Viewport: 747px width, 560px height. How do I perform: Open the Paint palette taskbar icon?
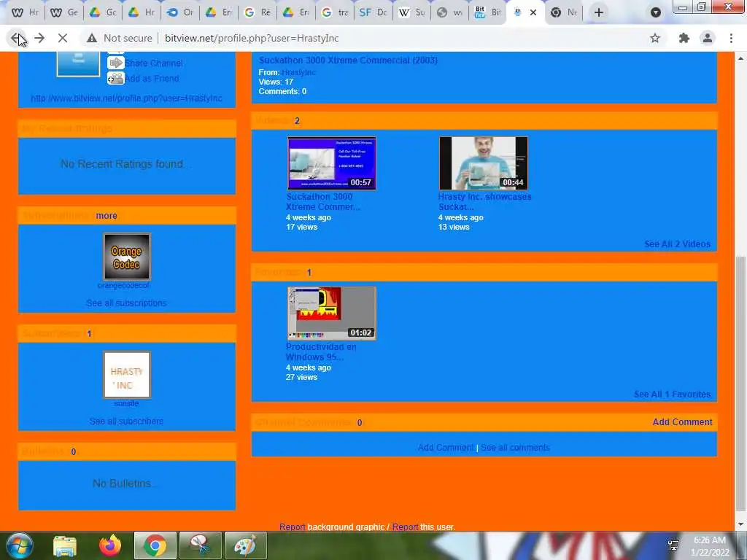pyautogui.click(x=245, y=545)
